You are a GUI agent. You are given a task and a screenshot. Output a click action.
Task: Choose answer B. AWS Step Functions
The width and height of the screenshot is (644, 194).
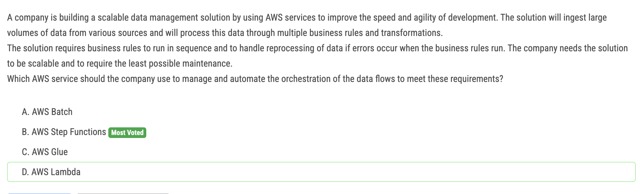tap(64, 132)
